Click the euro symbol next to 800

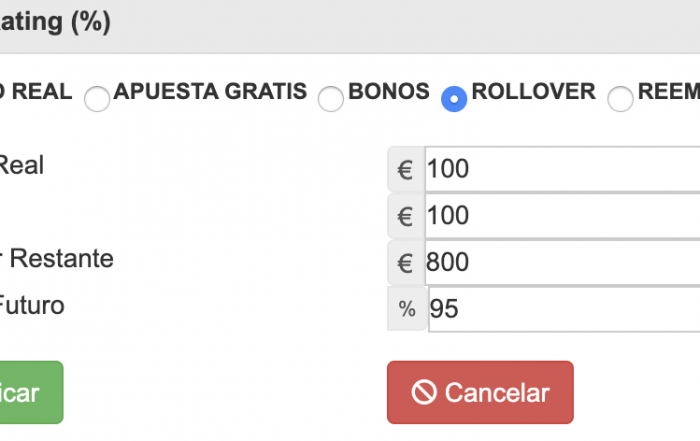coord(405,262)
